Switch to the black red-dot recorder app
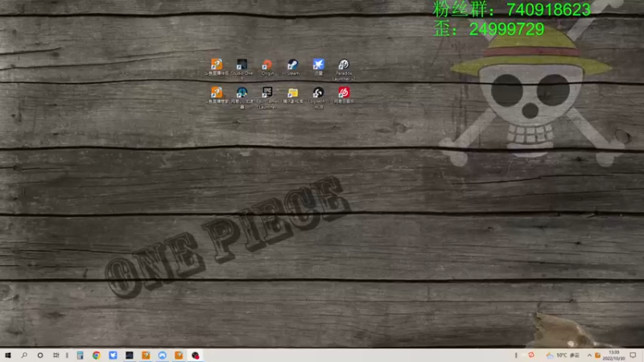Screen dimensions: 644x362 [196, 356]
